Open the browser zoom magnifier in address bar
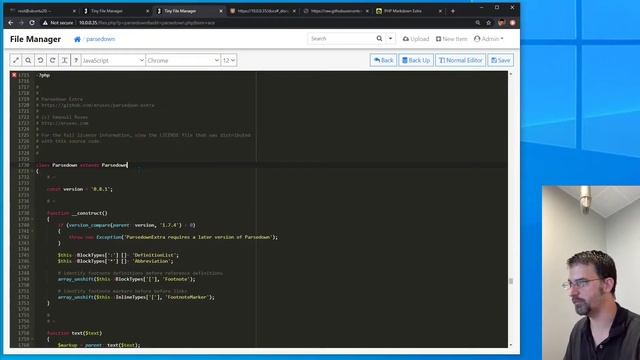This screenshot has height=360, width=640. tap(478, 23)
